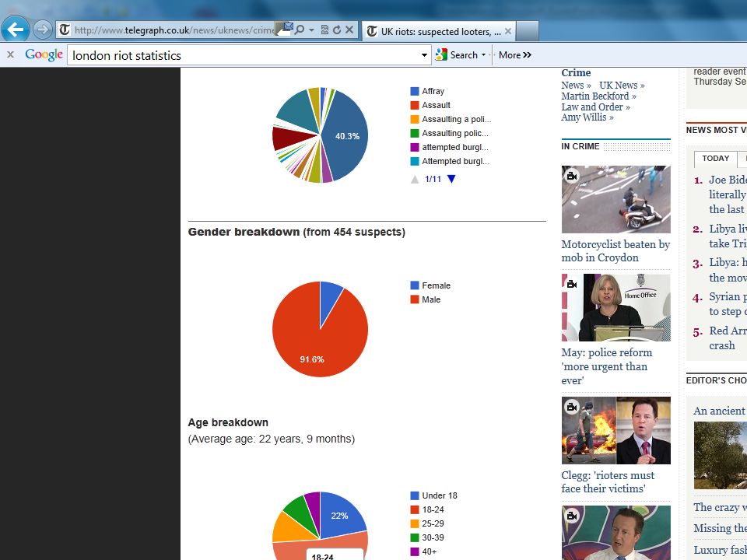Open a new blank tab

click(x=528, y=31)
